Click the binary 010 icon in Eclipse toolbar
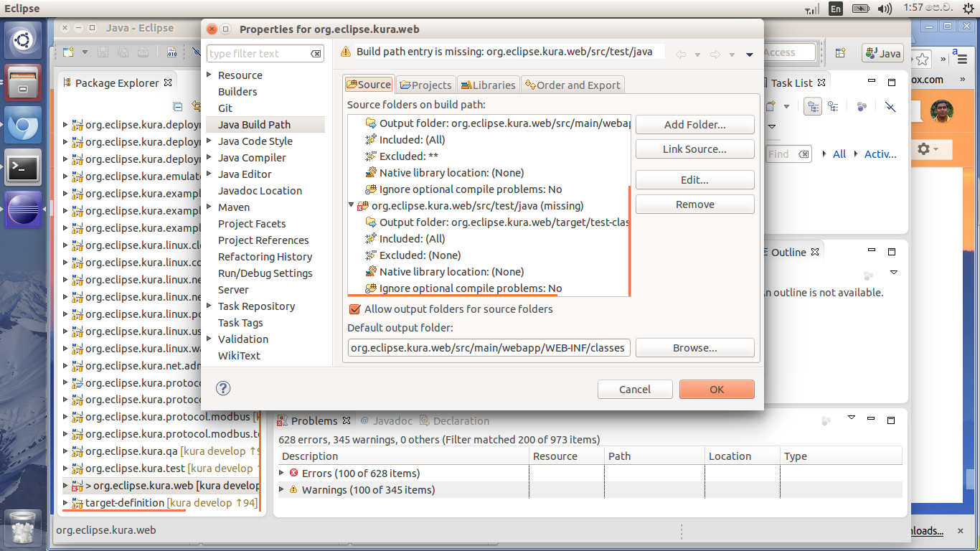Screen dimensions: 980x551 click(171, 52)
